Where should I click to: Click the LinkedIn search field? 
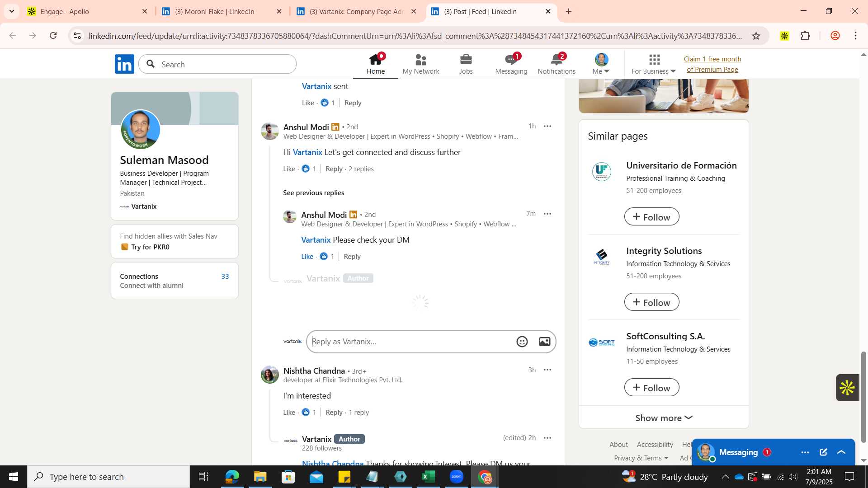tap(217, 64)
